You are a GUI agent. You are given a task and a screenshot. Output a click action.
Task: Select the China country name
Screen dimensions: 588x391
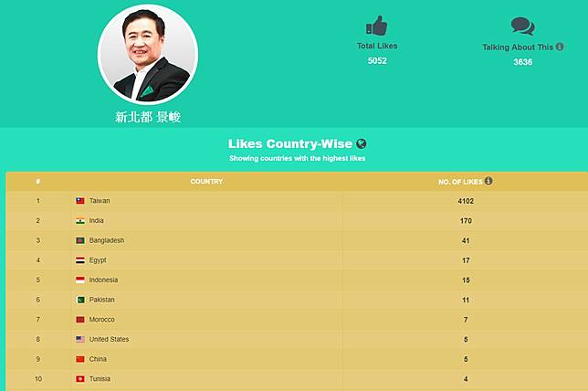[98, 359]
